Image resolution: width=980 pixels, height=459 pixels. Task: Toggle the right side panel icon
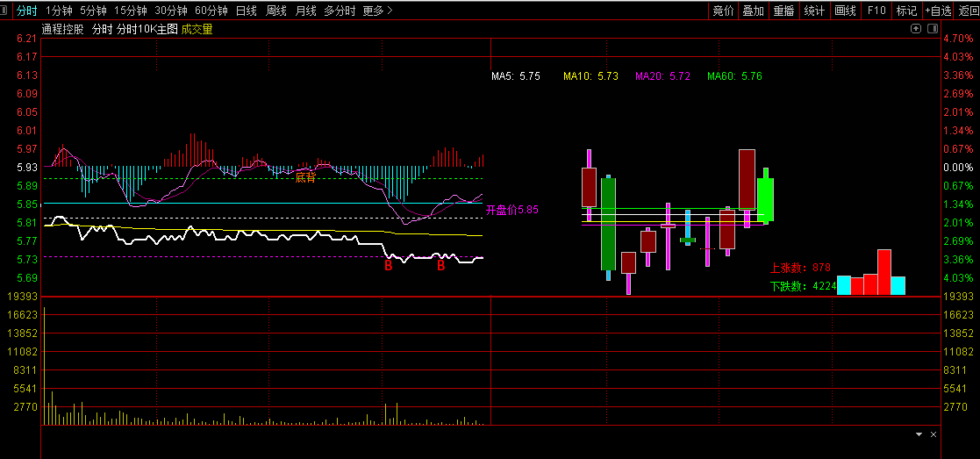[x=933, y=28]
